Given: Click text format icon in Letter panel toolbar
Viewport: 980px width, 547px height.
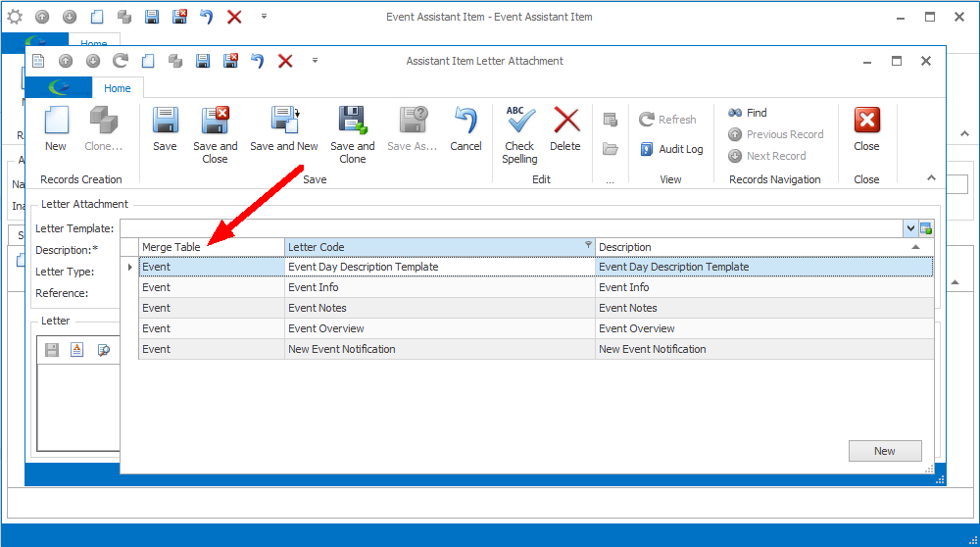Looking at the screenshot, I should point(76,350).
